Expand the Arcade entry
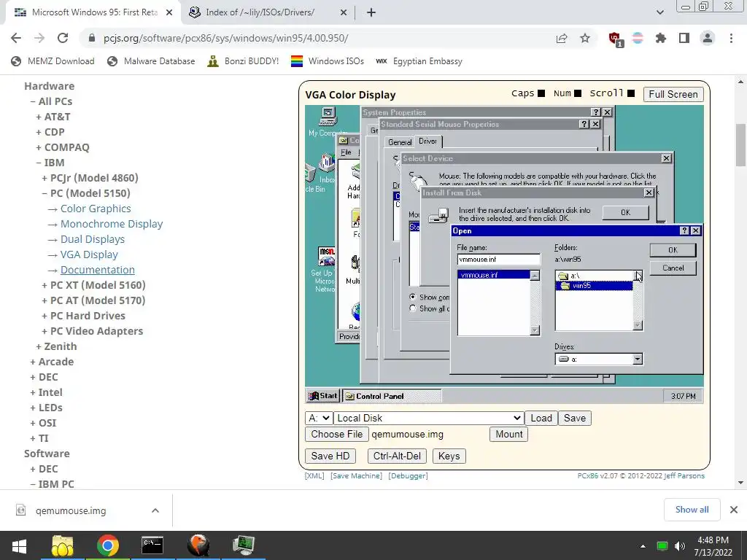This screenshot has height=560, width=747. 52,362
